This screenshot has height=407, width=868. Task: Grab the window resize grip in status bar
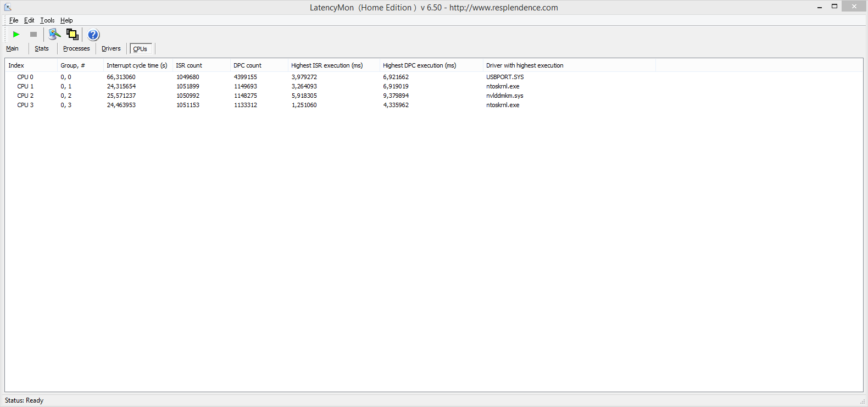(863, 402)
